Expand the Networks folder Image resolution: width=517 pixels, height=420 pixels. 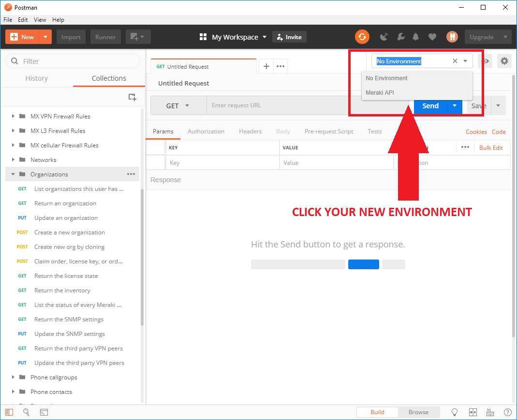pyautogui.click(x=13, y=160)
